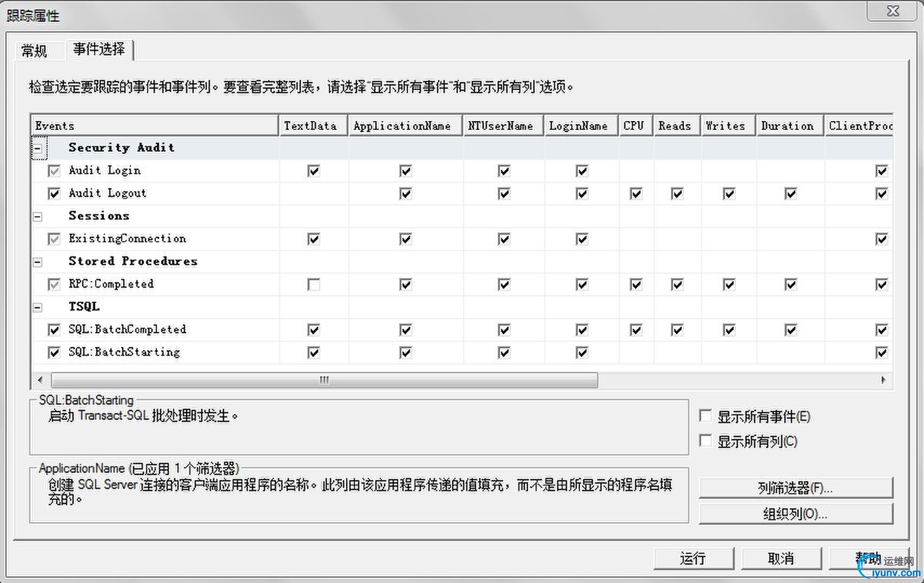Viewport: 924px width, 583px height.
Task: Click the scroll left arrow
Action: [40, 380]
